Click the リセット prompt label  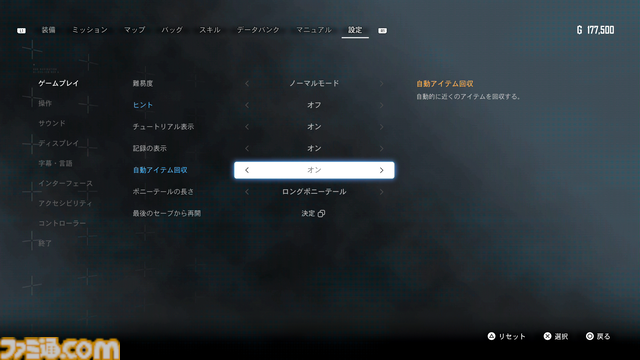pyautogui.click(x=512, y=336)
